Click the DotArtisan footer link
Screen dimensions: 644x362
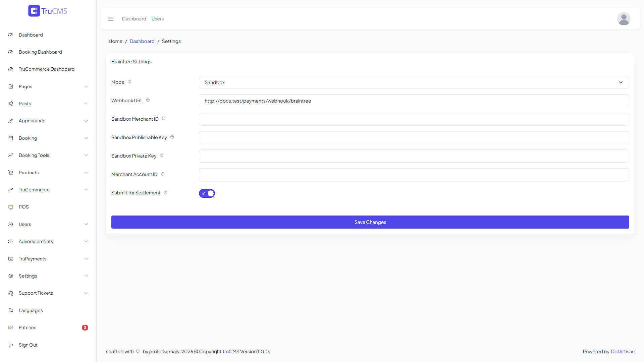pyautogui.click(x=623, y=352)
